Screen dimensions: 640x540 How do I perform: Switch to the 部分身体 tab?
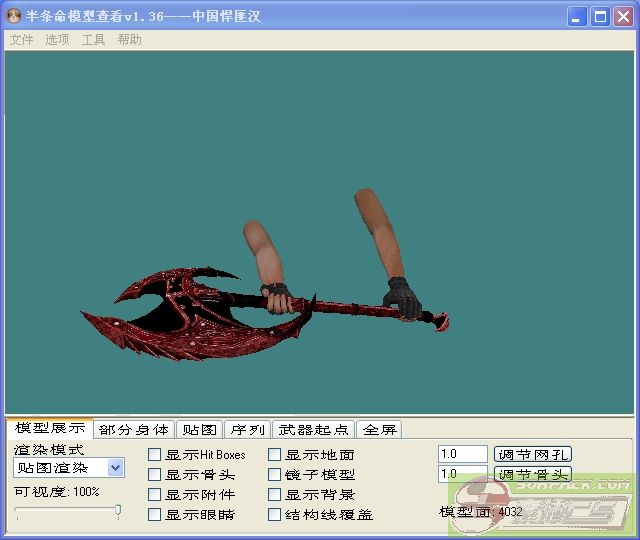tap(133, 430)
